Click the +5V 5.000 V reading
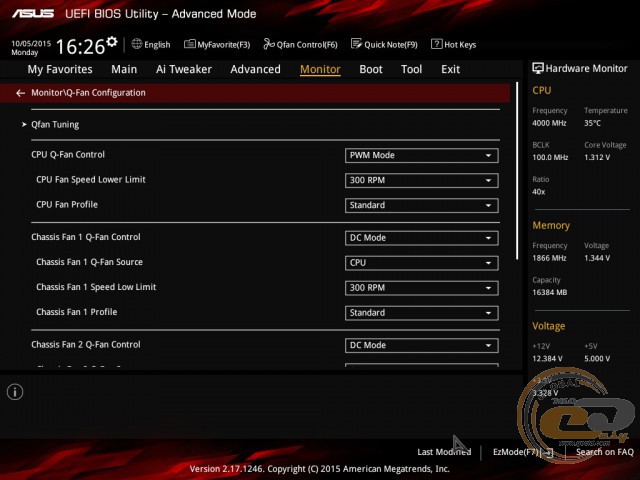 597,359
